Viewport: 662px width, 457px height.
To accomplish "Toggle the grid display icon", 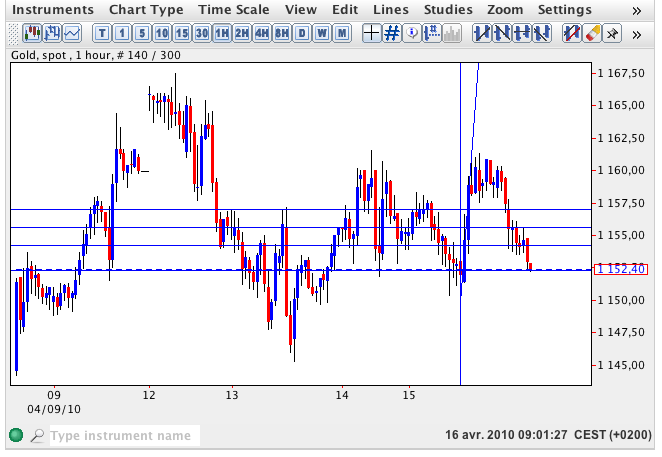I will [392, 33].
